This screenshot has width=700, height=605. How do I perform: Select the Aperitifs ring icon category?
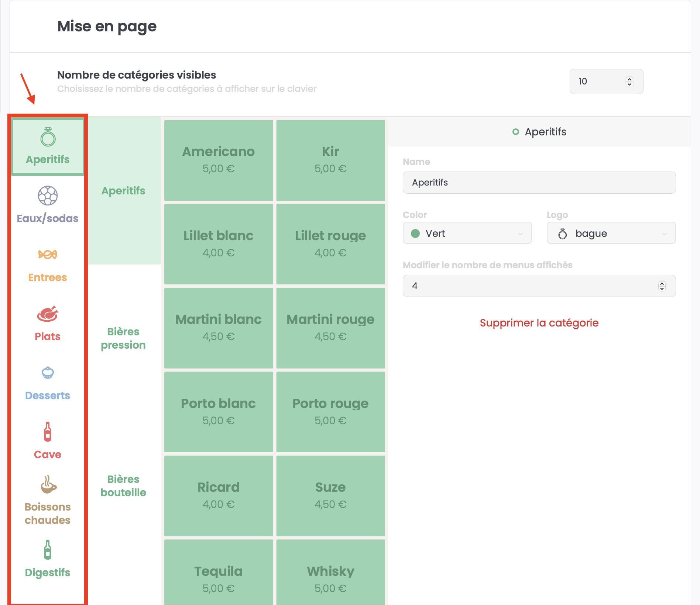coord(48,138)
